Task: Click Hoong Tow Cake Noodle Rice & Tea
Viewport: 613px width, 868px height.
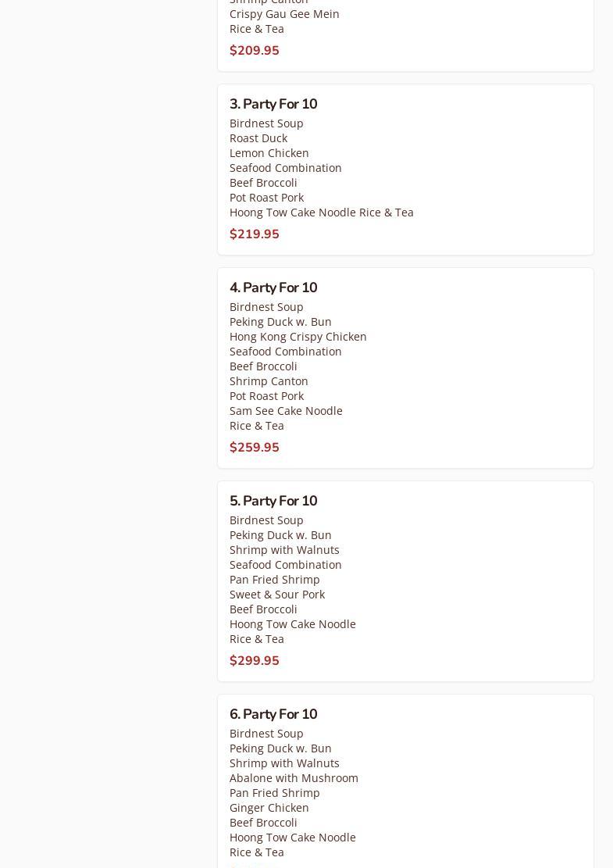Action: pos(322,212)
